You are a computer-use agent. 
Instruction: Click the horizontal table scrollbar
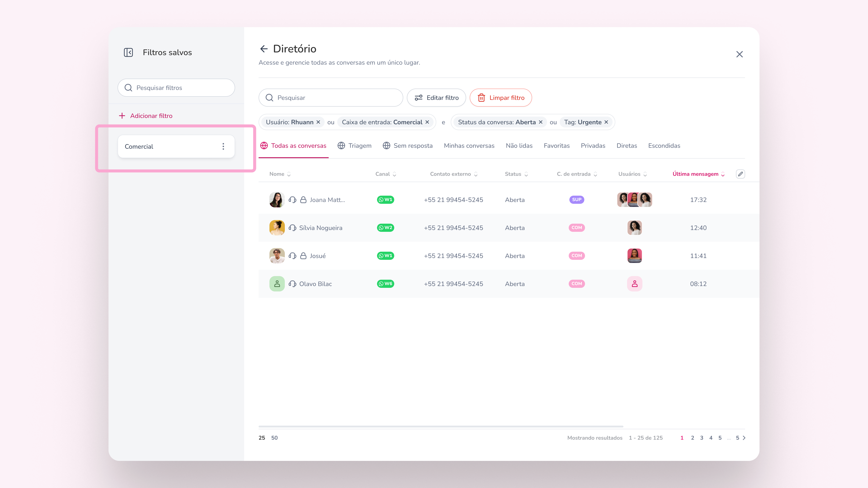(x=441, y=426)
